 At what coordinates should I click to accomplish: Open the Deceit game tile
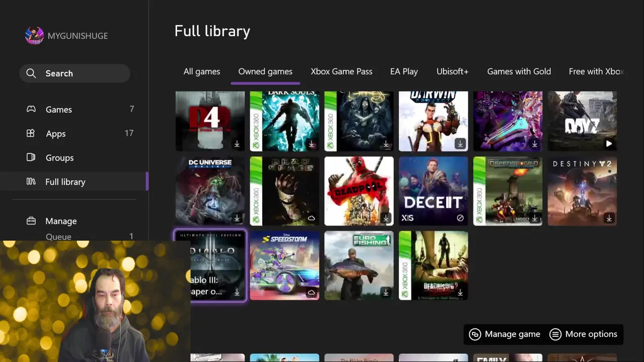point(433,191)
